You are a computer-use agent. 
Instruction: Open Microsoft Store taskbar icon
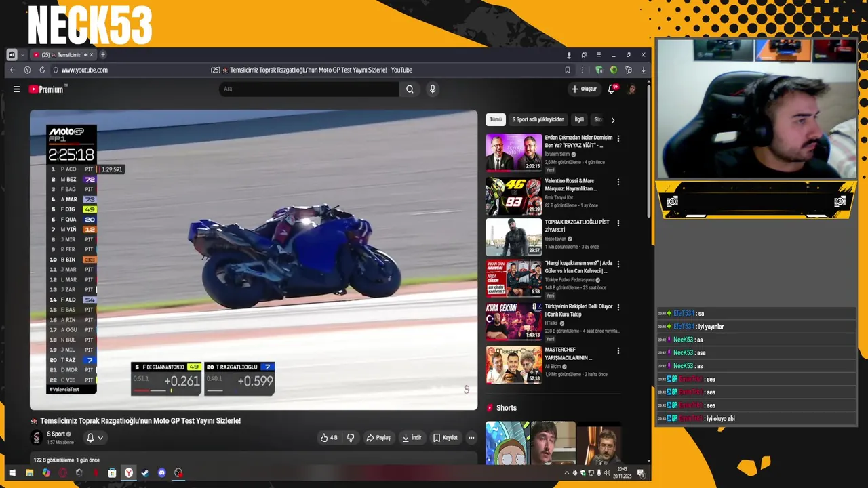(x=112, y=473)
